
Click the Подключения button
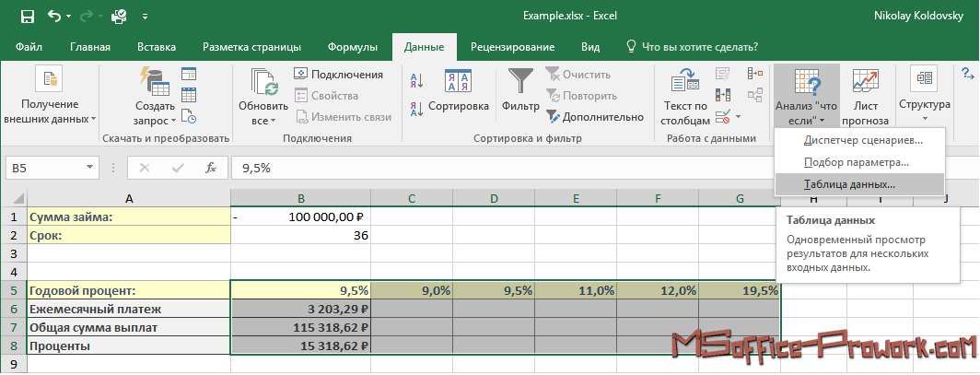coord(338,75)
